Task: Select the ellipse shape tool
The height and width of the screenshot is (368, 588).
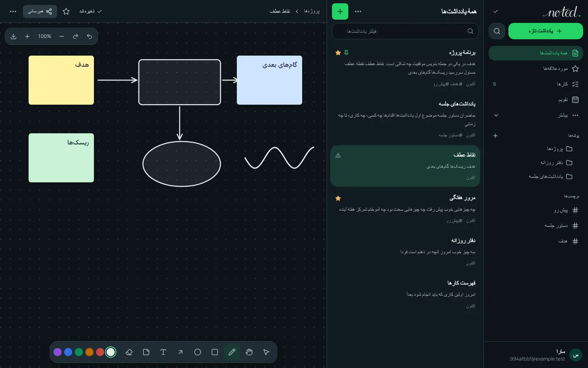Action: point(198,352)
